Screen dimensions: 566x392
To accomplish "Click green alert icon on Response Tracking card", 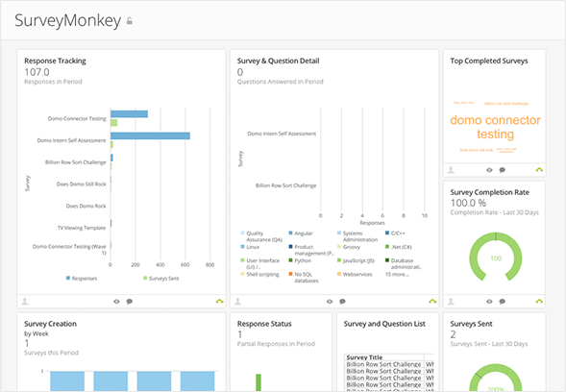I will click(219, 301).
